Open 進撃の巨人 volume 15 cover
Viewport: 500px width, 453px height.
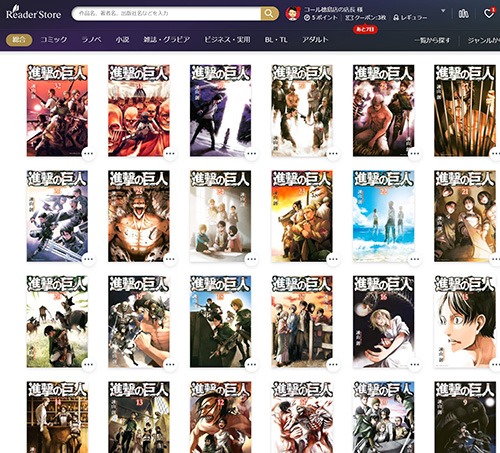click(x=465, y=322)
